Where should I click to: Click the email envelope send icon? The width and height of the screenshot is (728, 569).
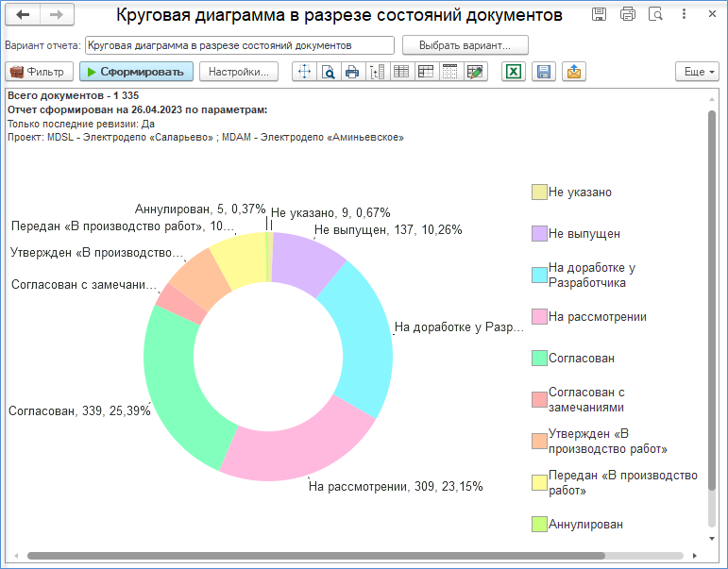(x=573, y=72)
